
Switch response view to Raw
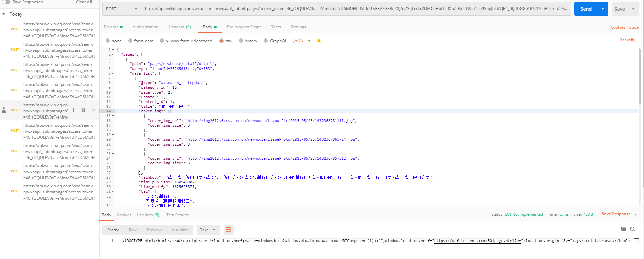(133, 230)
